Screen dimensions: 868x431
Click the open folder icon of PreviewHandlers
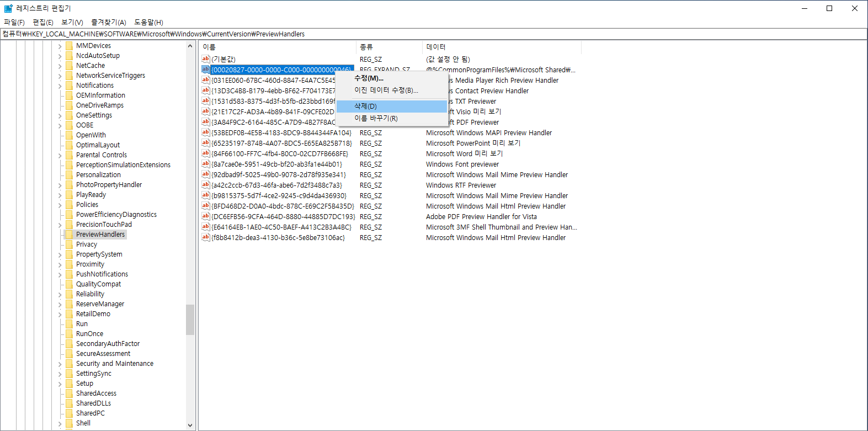click(69, 235)
